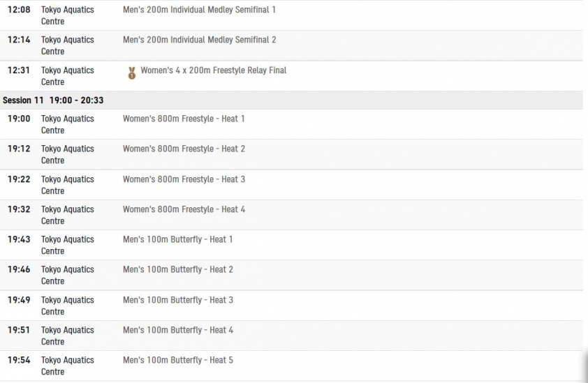
Task: Click Tokyo Aquatics Centre in the 19:43 row
Action: (x=68, y=245)
